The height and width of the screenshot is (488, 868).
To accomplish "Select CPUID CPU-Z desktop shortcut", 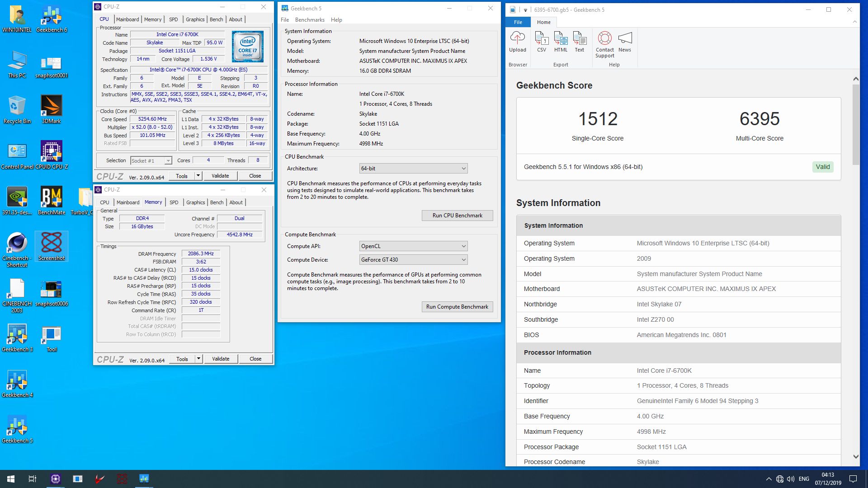I will (x=52, y=156).
